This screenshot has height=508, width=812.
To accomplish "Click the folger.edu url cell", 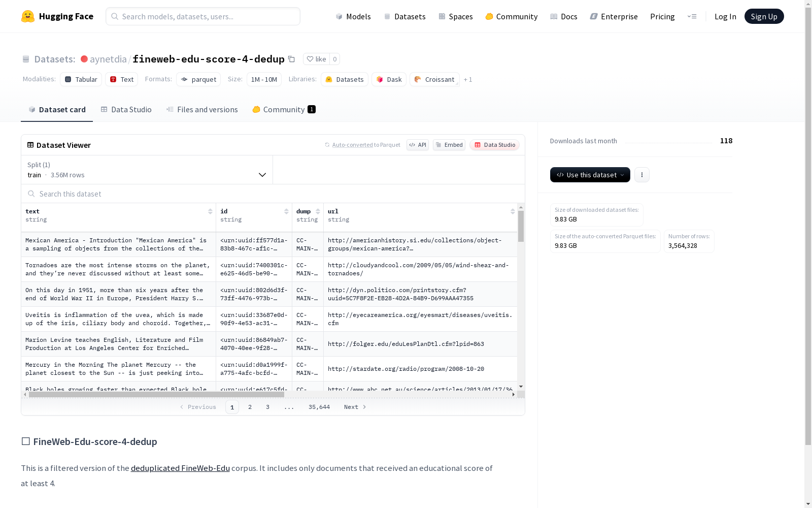I will (420, 344).
